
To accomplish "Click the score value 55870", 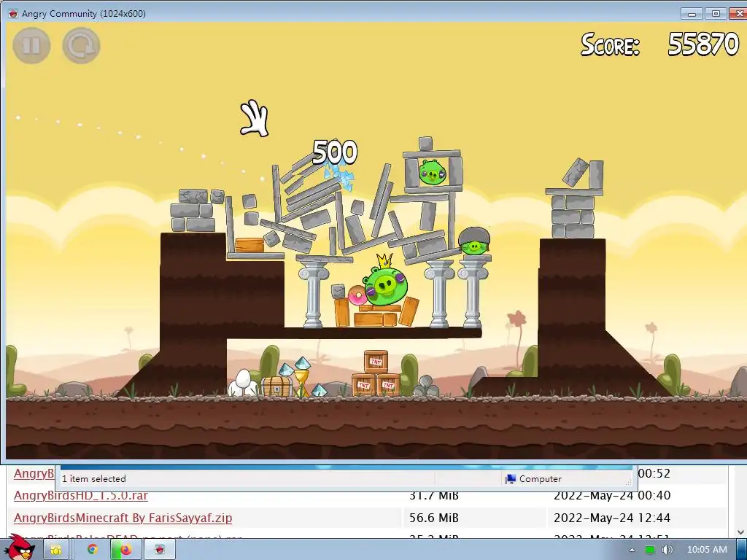I will point(703,44).
